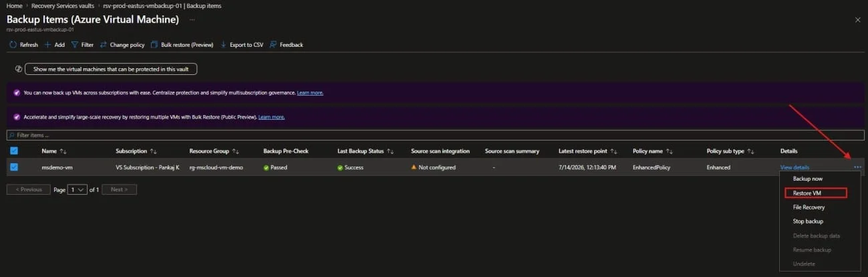Sort by Subscription column arrows
The width and height of the screenshot is (868, 277).
pyautogui.click(x=153, y=151)
